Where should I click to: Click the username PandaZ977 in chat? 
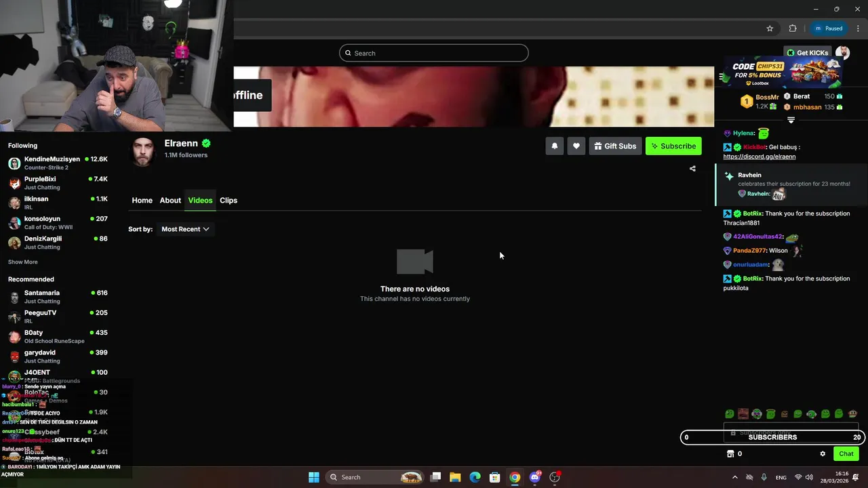[x=749, y=251]
